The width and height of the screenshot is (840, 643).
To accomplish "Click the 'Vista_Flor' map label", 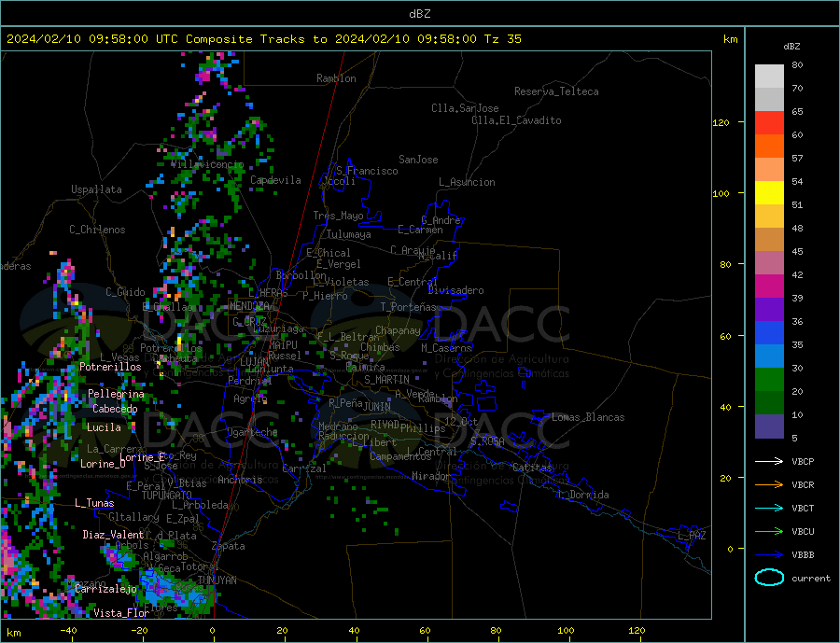I will click(121, 613).
